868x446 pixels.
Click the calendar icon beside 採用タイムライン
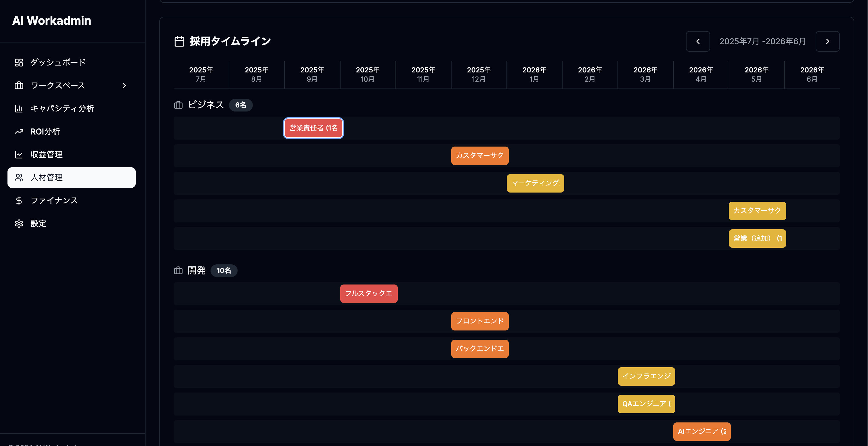click(x=179, y=41)
